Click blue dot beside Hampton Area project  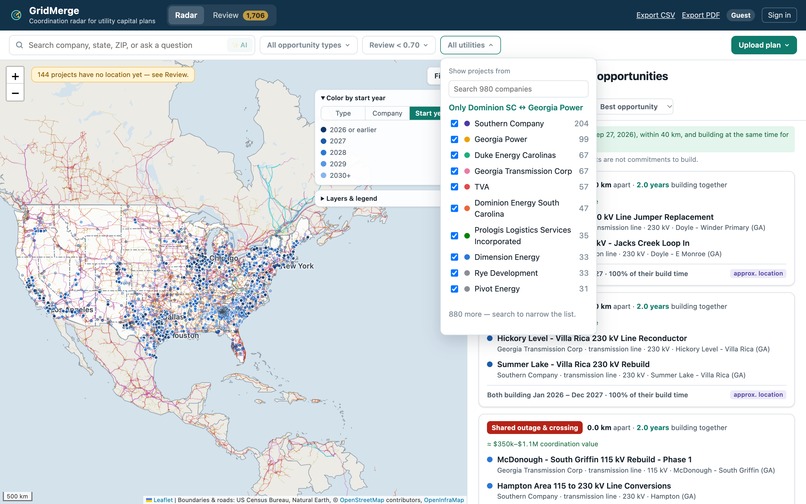tap(490, 485)
